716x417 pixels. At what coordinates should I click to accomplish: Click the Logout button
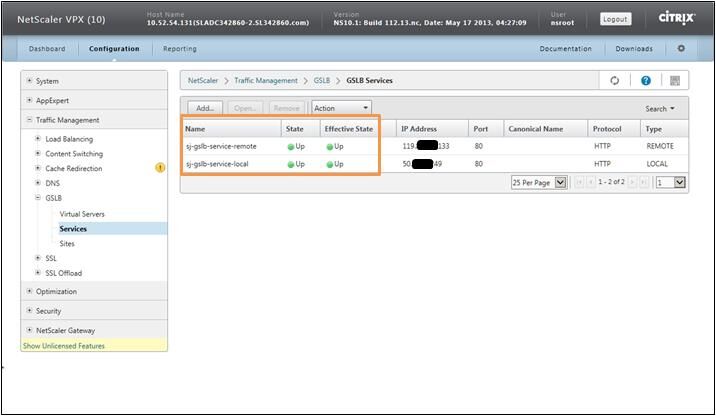click(615, 19)
